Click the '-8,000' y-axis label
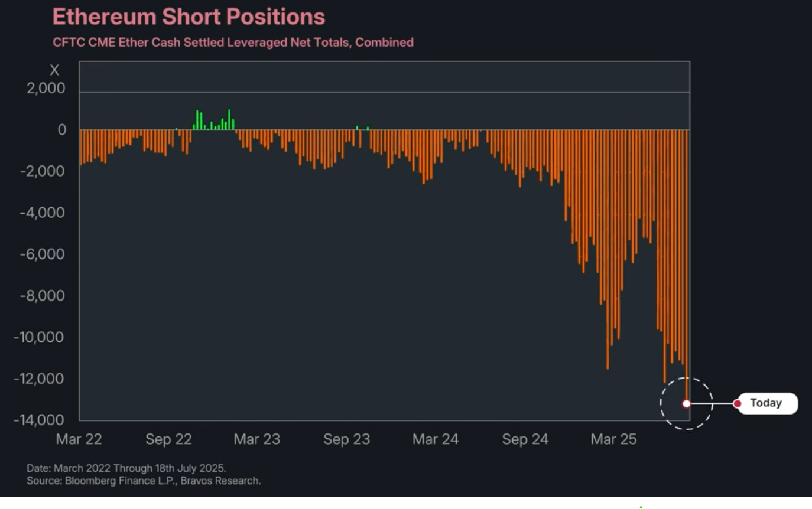The height and width of the screenshot is (509, 812). click(42, 296)
